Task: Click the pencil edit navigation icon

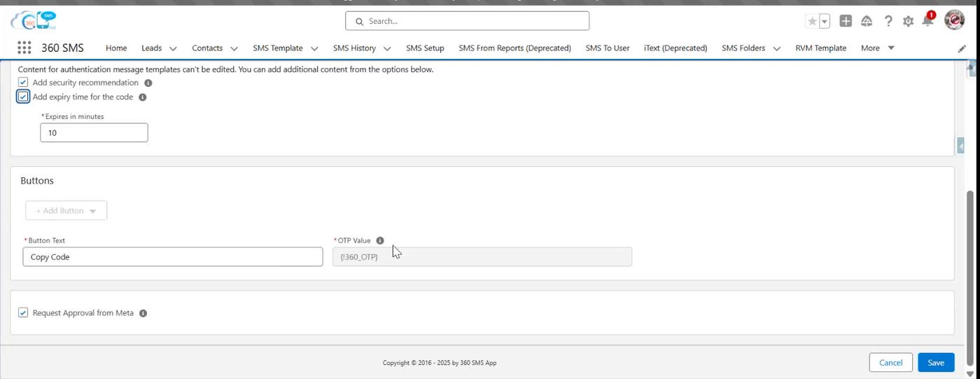Action: (962, 48)
